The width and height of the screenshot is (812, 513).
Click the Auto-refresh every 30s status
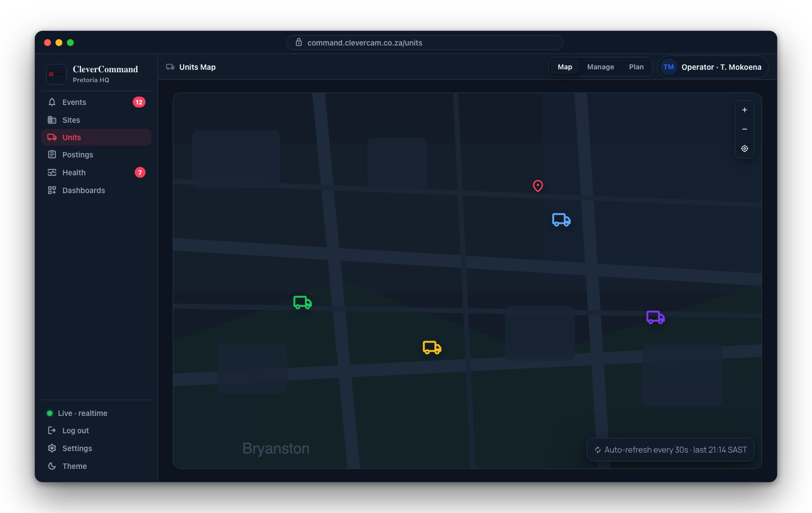pyautogui.click(x=670, y=450)
